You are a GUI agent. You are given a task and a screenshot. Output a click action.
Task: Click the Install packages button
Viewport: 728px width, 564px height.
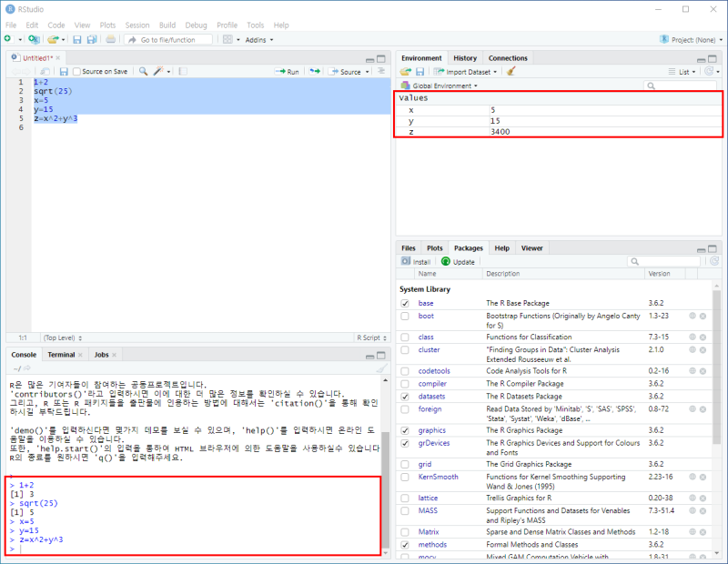coord(416,261)
